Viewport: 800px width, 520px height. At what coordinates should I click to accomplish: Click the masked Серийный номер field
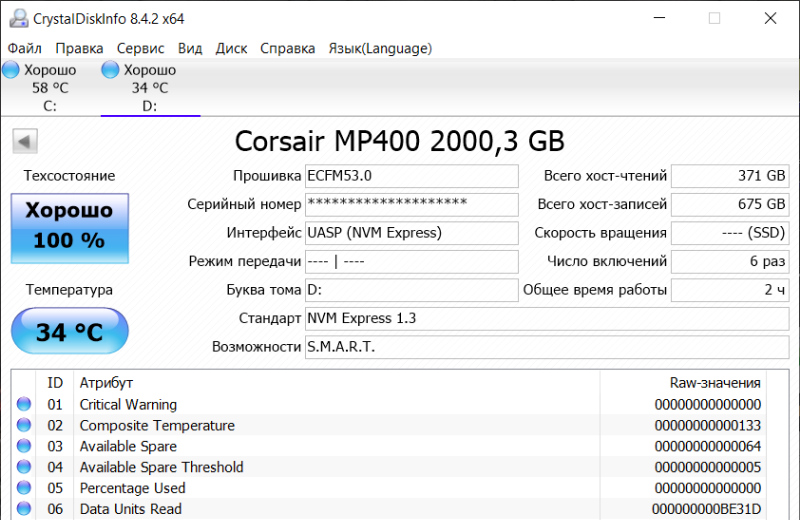412,204
